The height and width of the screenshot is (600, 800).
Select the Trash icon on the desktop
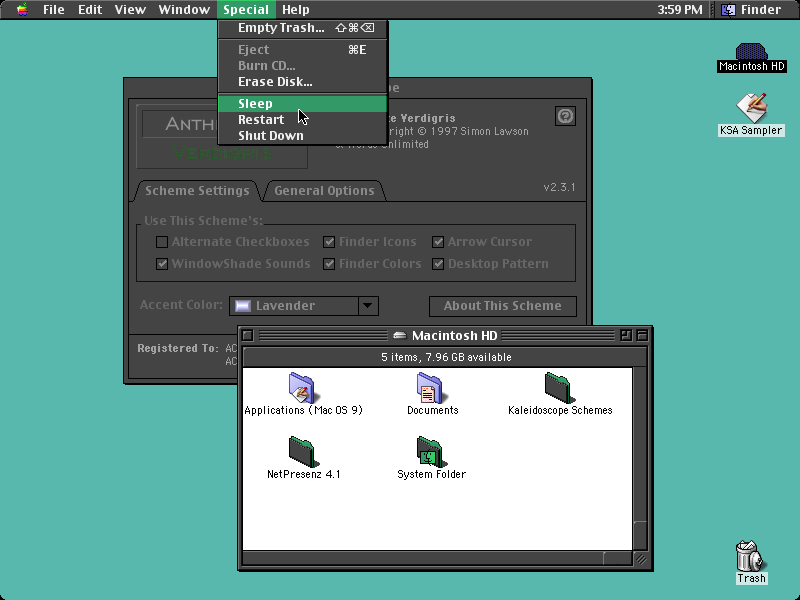[751, 556]
